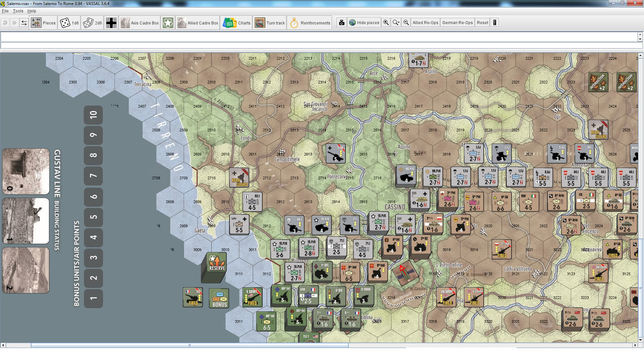Click the last toolbar icon after Reset
The image size is (644, 362).
(x=495, y=23)
